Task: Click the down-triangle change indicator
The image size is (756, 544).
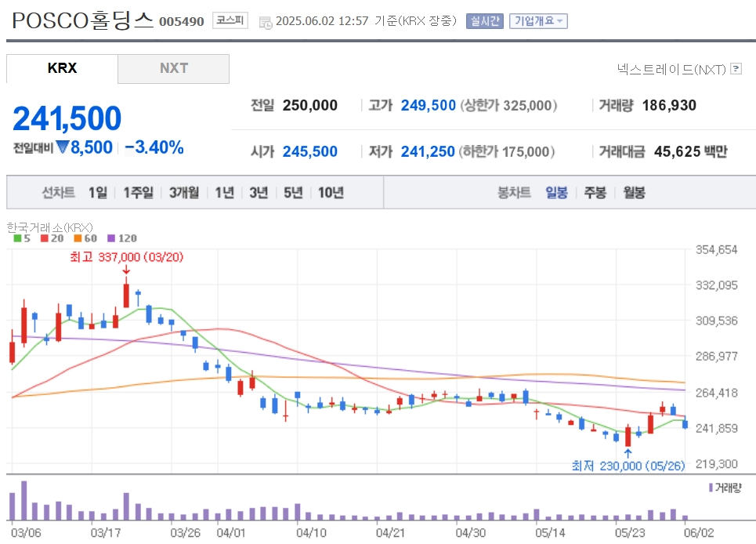Action: [63, 147]
